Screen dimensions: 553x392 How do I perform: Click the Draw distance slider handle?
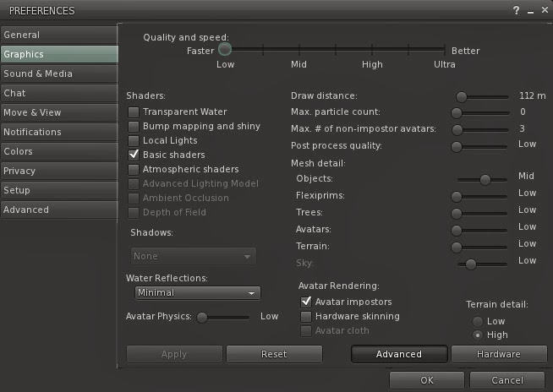point(462,97)
